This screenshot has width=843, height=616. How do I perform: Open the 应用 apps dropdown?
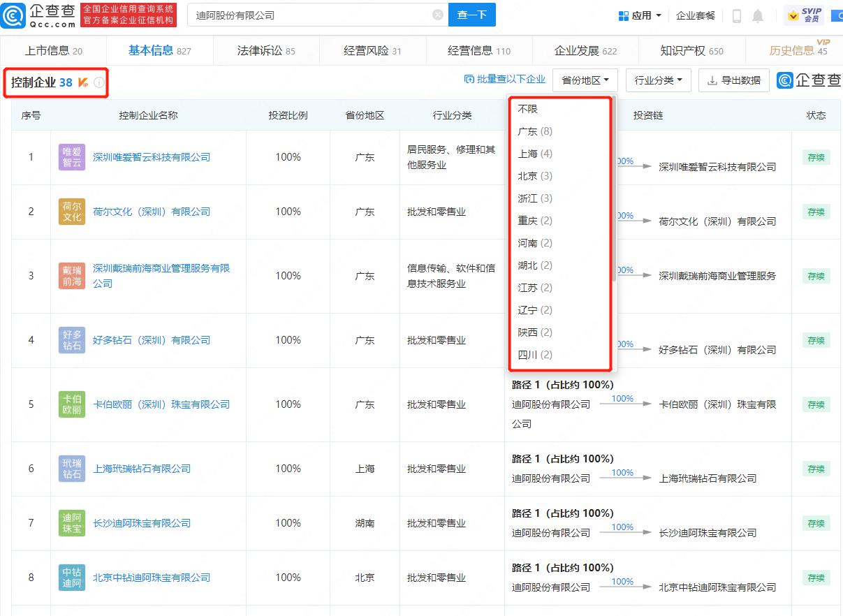coord(640,15)
